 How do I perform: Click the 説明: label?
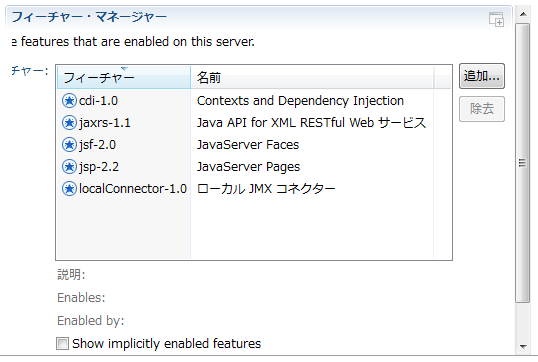[71, 275]
